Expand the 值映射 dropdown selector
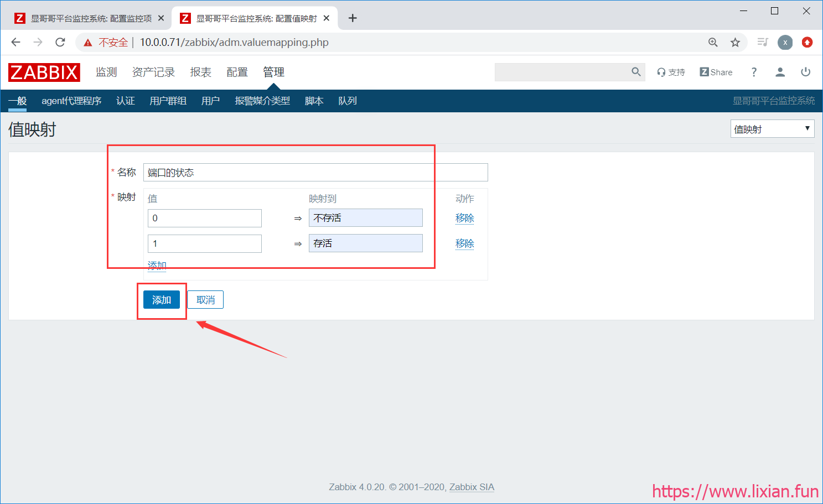This screenshot has height=504, width=823. [772, 129]
